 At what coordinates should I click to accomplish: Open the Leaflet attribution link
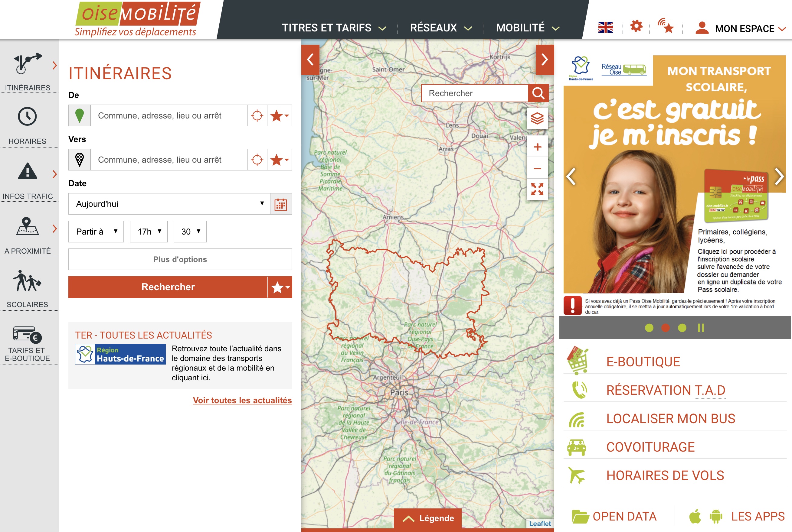click(x=540, y=524)
